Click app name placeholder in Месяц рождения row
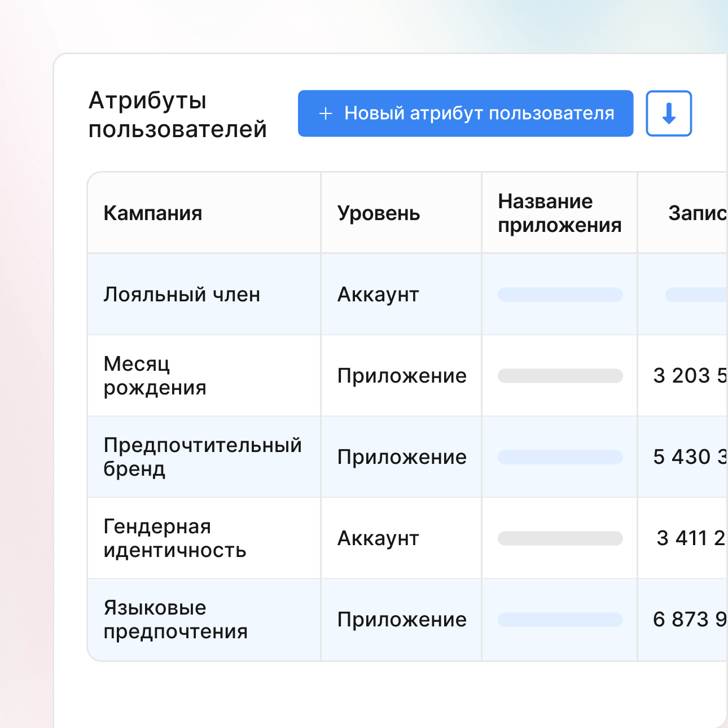This screenshot has height=728, width=728. [560, 376]
